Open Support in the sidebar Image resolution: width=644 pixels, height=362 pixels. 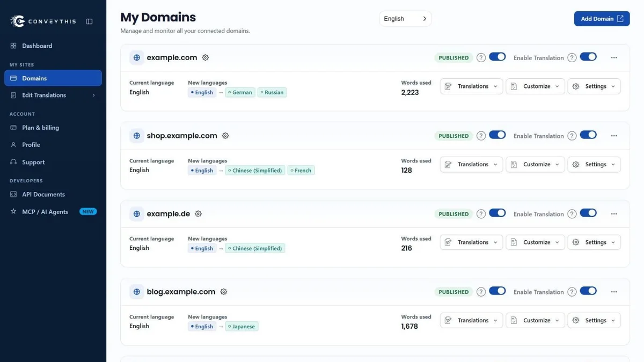[x=53, y=162]
